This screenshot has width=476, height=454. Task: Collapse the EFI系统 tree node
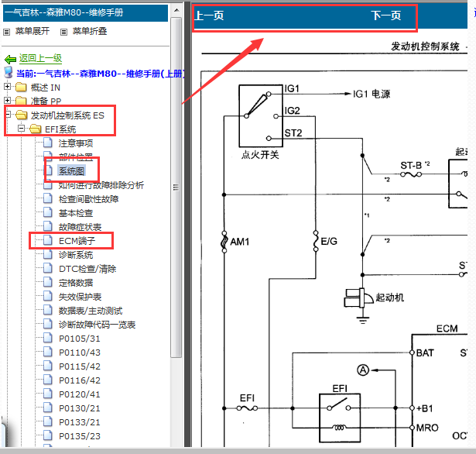click(x=21, y=129)
